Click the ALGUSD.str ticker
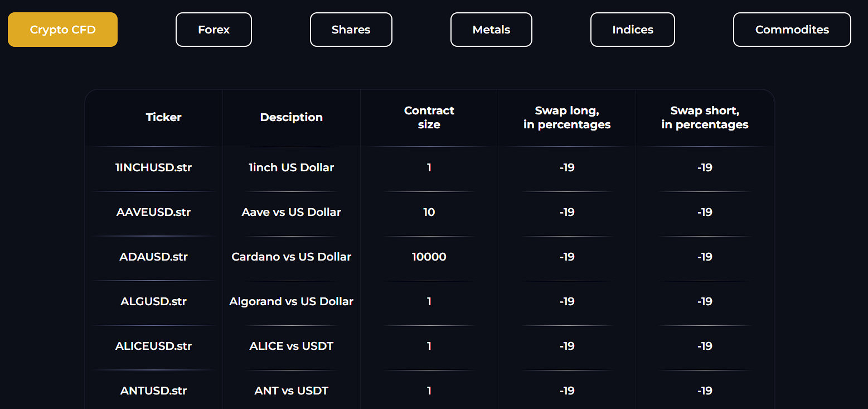This screenshot has height=409, width=868. [x=154, y=301]
